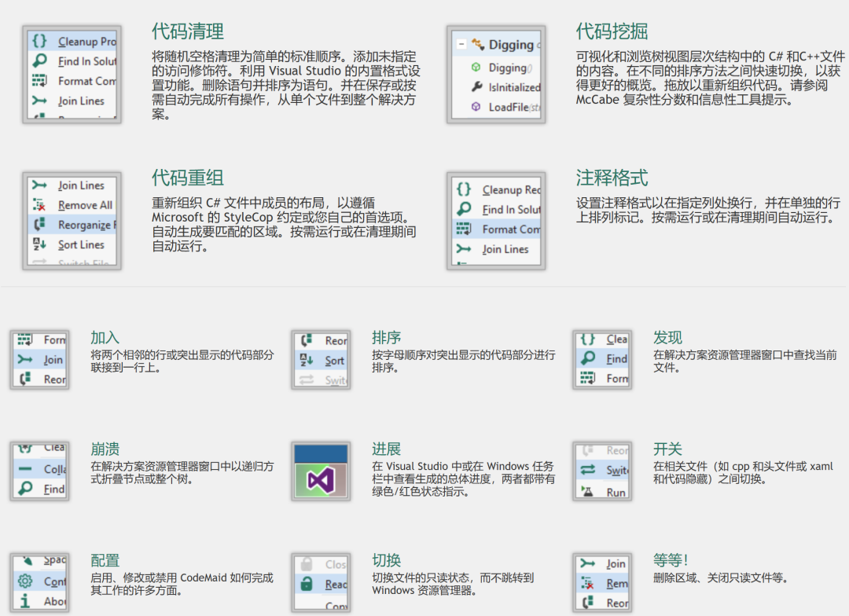Click Reorganize icon in 代码重组 thumbnail
This screenshot has height=616, width=849.
pyautogui.click(x=39, y=225)
